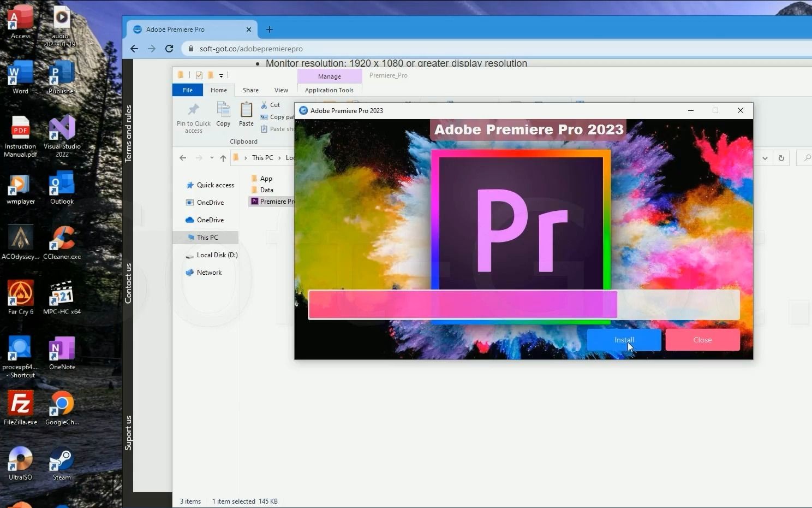
Task: Open wmplayer desktop shortcut
Action: (21, 188)
